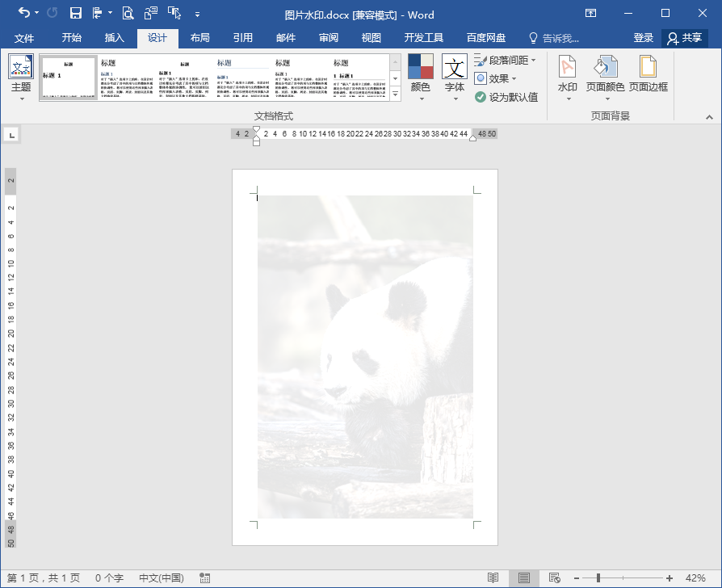Click the Effects icon
This screenshot has height=588, width=722.
pos(481,78)
